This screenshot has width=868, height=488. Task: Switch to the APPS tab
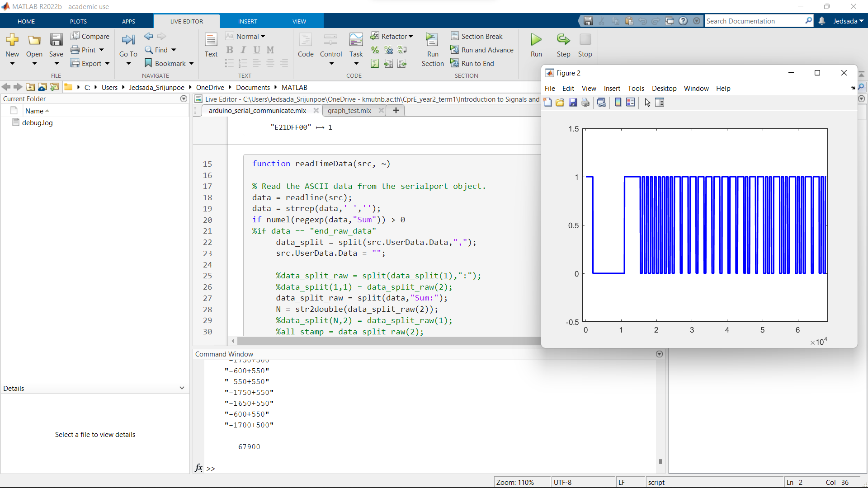pyautogui.click(x=128, y=21)
